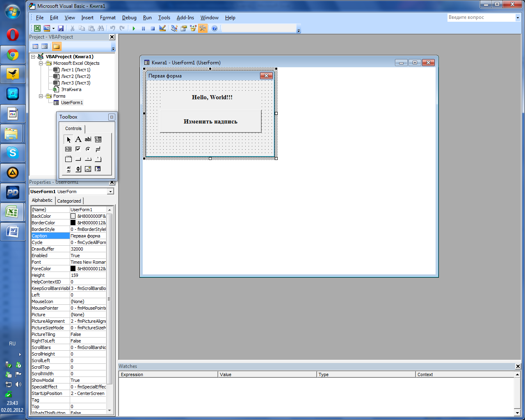Select the TabStrip tool in Toolbox
The image size is (525, 420).
click(88, 159)
